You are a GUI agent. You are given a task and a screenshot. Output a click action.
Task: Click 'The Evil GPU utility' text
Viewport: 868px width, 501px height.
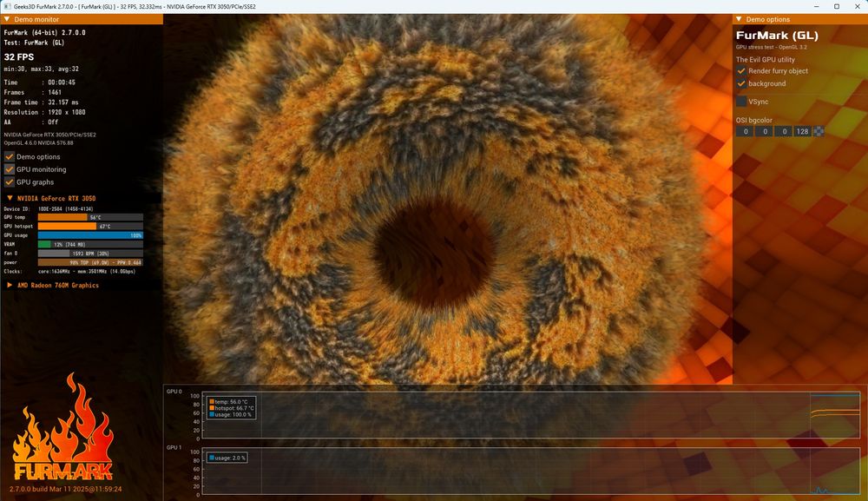click(765, 59)
